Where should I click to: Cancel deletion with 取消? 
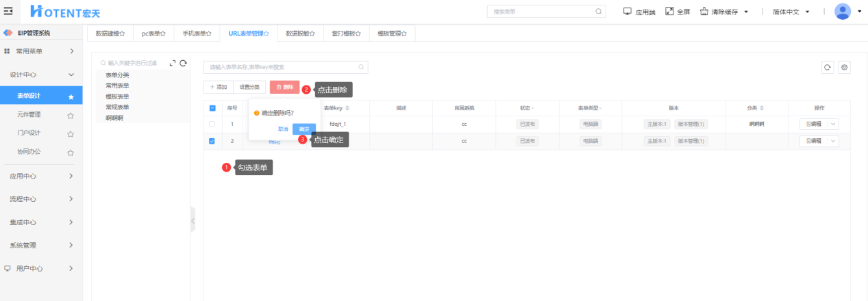(283, 129)
